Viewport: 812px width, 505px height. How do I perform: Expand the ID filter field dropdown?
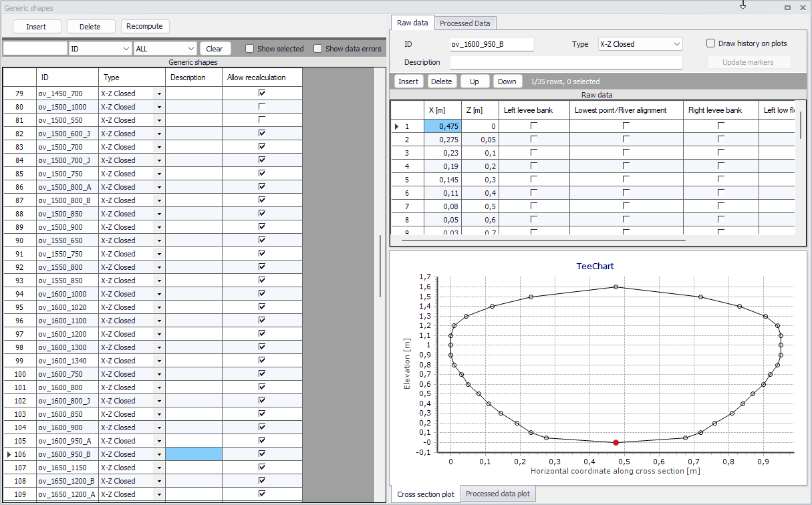click(x=126, y=49)
